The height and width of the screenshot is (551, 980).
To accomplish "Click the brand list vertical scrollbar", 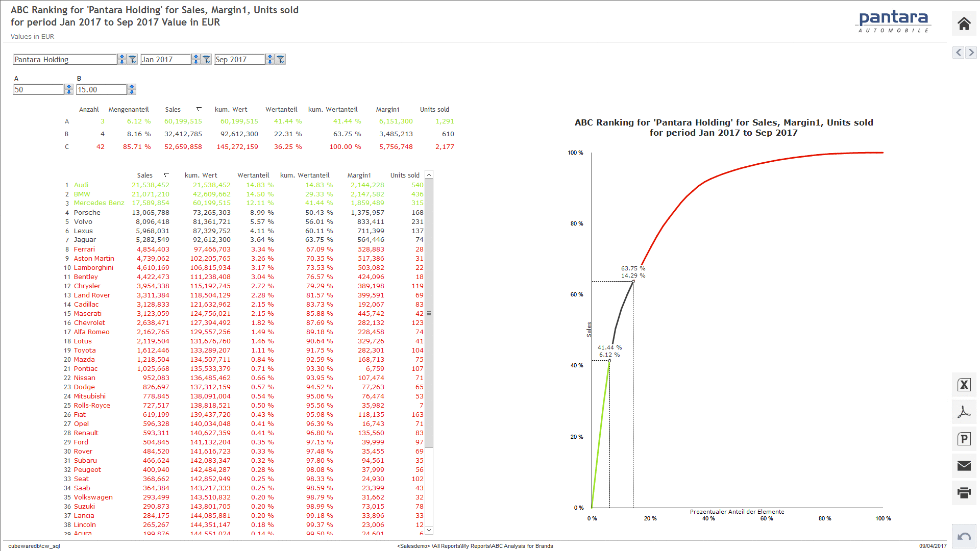I will click(429, 313).
